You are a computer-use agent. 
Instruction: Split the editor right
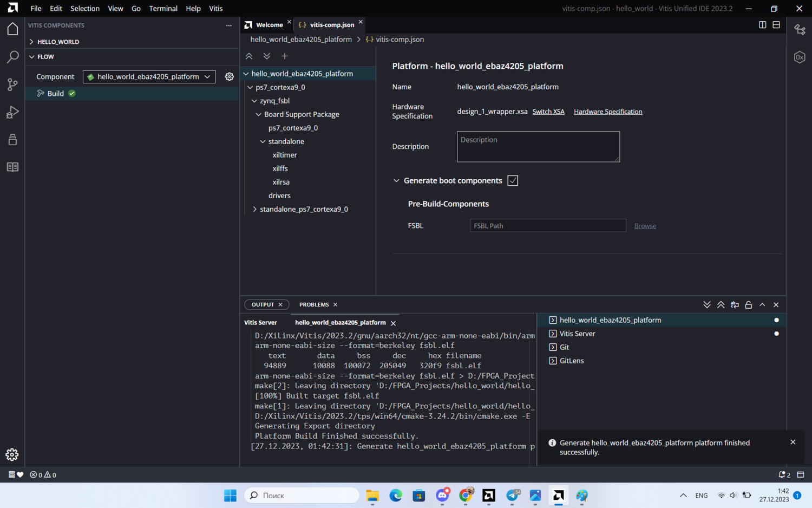pyautogui.click(x=762, y=25)
